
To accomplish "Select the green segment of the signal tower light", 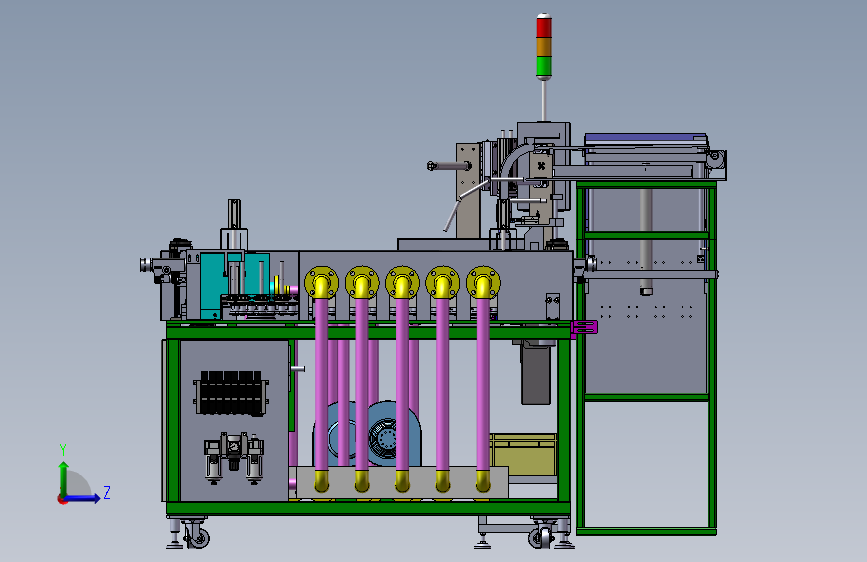I will [x=544, y=66].
